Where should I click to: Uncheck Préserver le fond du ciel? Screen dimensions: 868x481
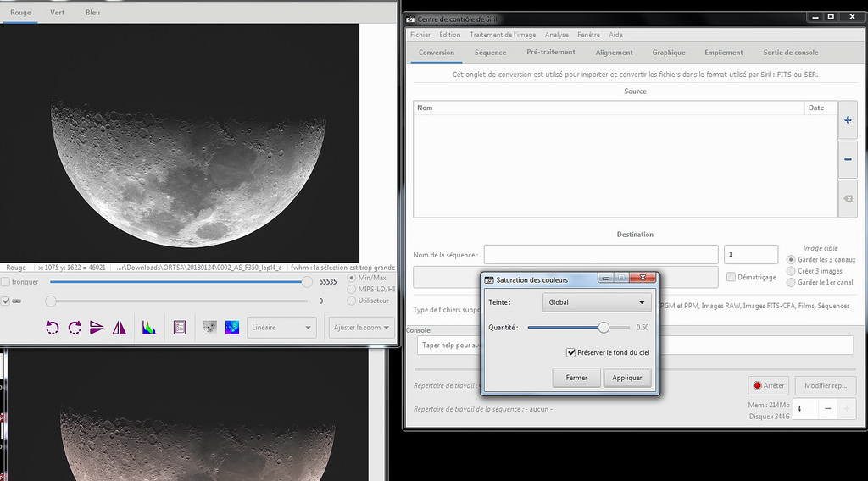[570, 352]
